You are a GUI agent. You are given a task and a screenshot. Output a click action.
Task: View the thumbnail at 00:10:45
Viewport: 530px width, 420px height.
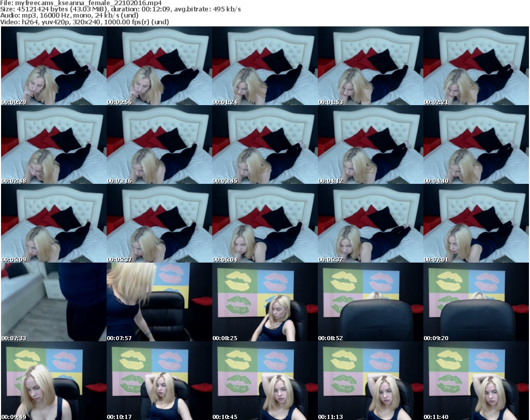[x=265, y=381]
